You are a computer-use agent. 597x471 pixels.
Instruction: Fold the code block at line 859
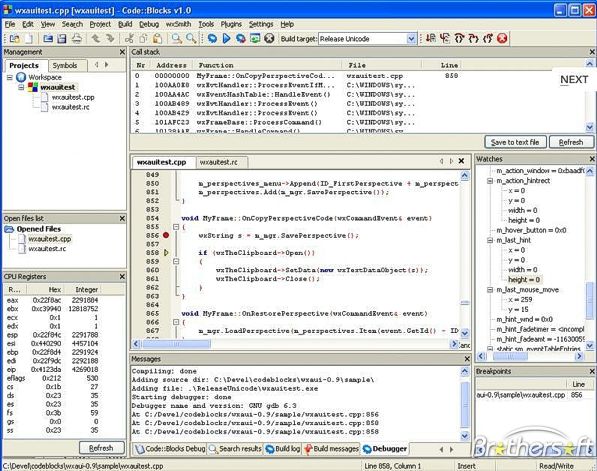pos(176,262)
